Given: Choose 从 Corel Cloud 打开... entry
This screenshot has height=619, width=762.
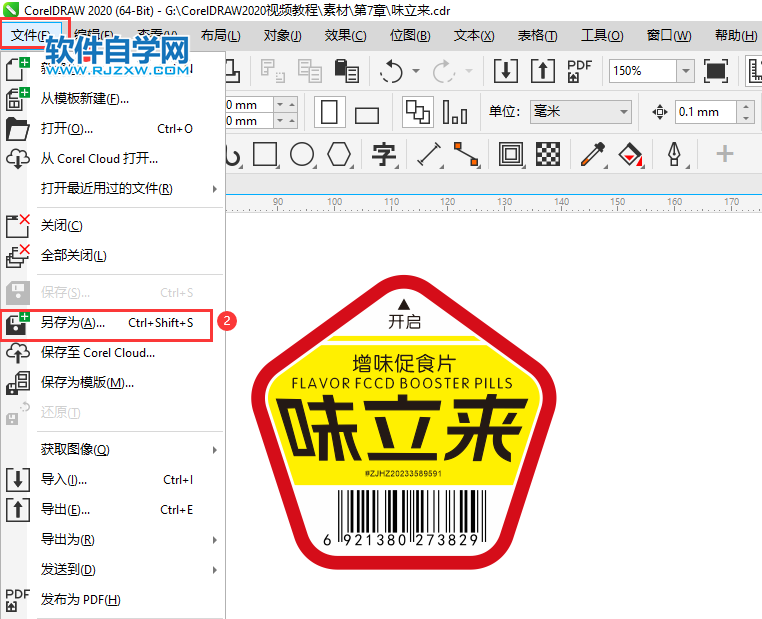Looking at the screenshot, I should pos(113,159).
